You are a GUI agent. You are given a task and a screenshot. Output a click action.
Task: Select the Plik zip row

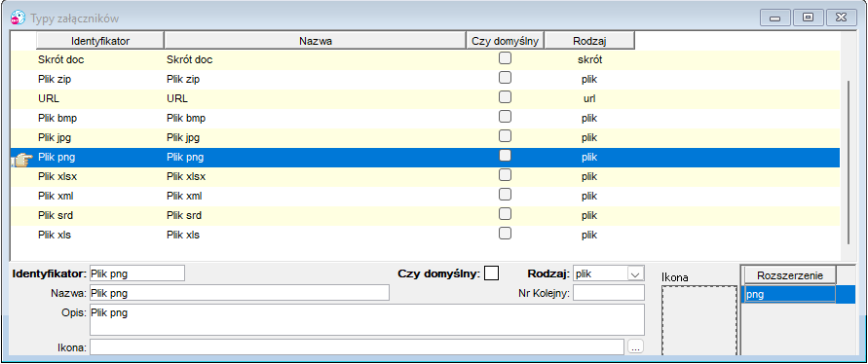pyautogui.click(x=425, y=79)
